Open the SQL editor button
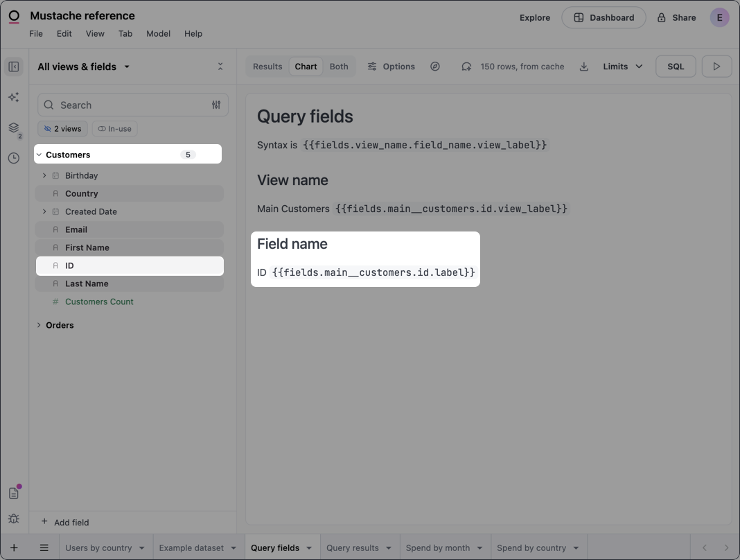 pos(675,66)
